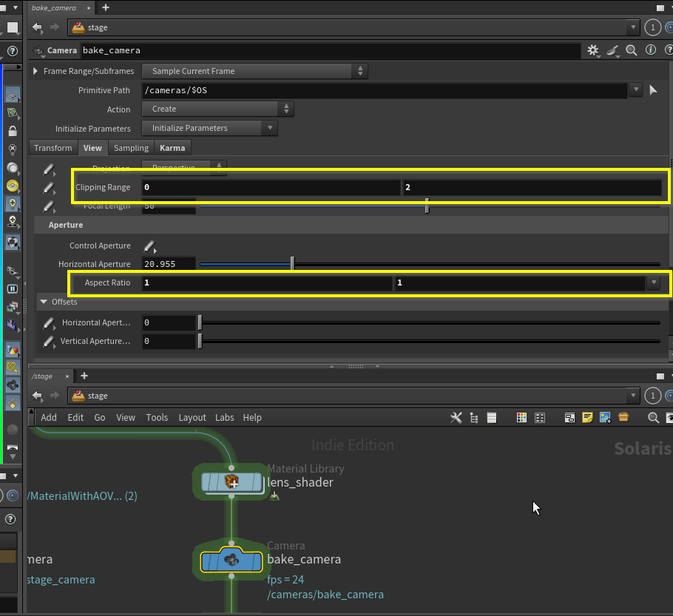Open the network editor wrench options icon
This screenshot has width=673, height=616.
[456, 418]
